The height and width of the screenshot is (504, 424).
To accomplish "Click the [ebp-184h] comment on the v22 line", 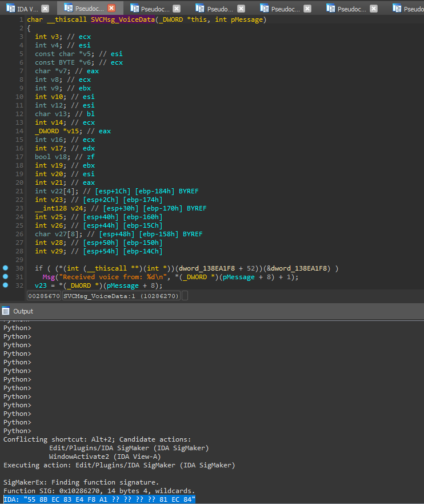I will (155, 191).
